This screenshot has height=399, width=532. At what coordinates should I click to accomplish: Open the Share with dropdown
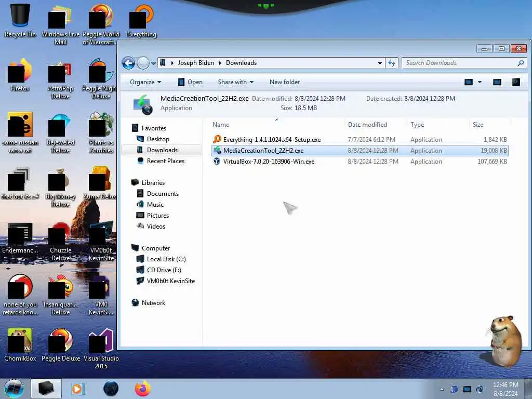[x=236, y=82]
